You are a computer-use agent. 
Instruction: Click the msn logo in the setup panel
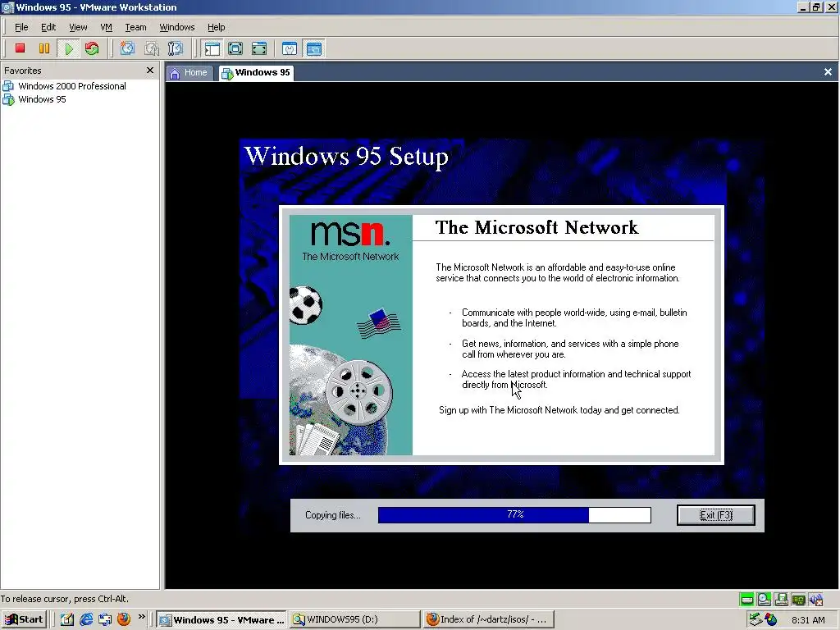350,234
